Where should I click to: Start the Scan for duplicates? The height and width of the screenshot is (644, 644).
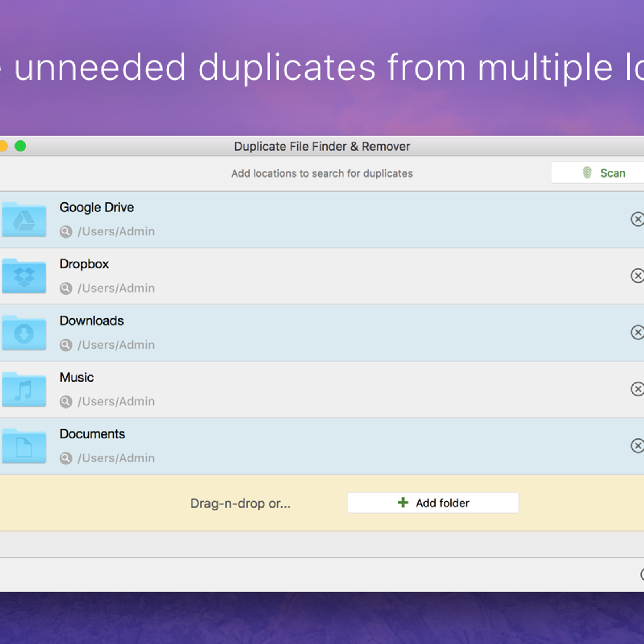(x=598, y=173)
